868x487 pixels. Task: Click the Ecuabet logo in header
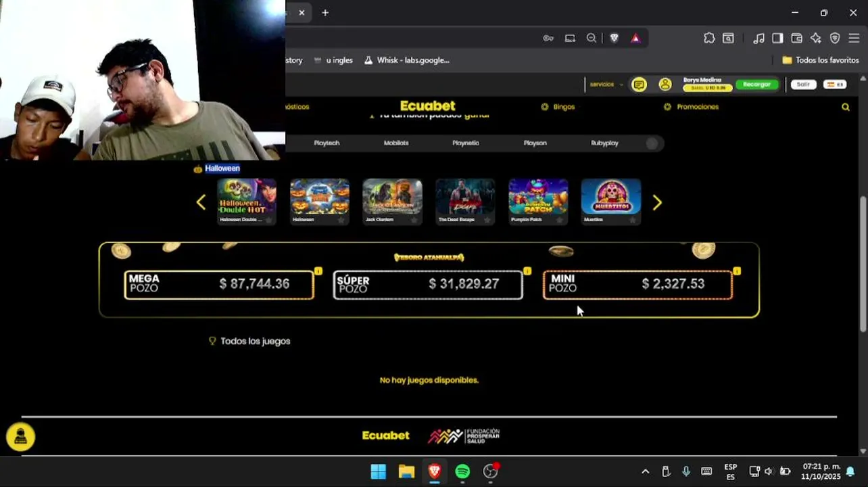click(x=427, y=106)
